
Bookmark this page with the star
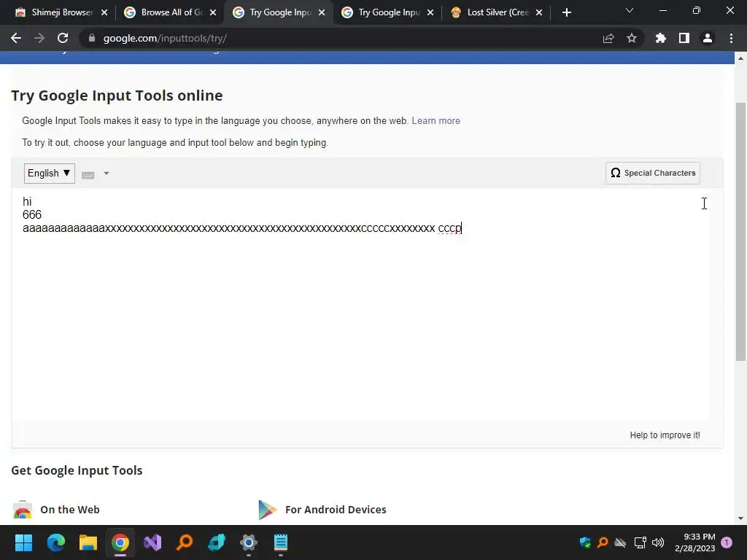pyautogui.click(x=632, y=38)
